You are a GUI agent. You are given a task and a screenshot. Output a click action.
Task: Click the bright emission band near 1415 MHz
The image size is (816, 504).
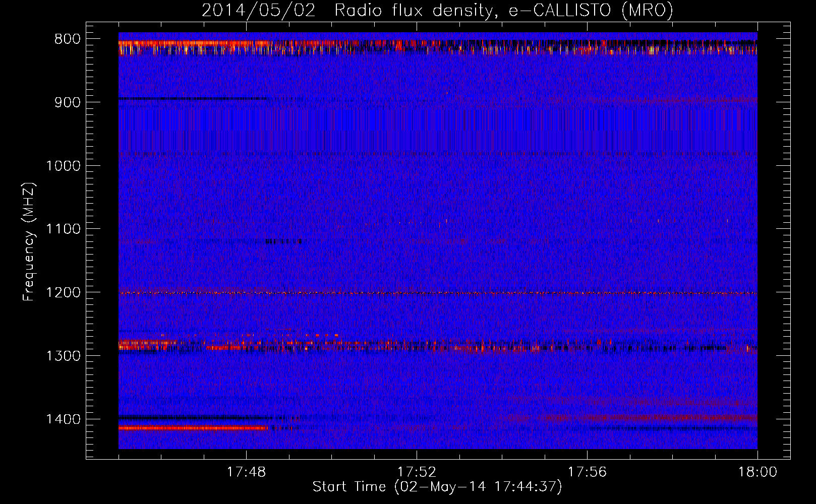pos(193,428)
